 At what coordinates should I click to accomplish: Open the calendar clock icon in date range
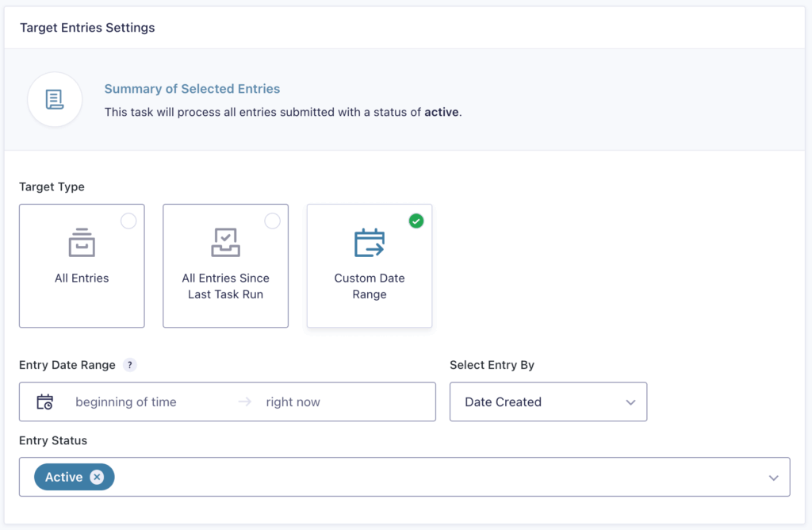click(45, 402)
